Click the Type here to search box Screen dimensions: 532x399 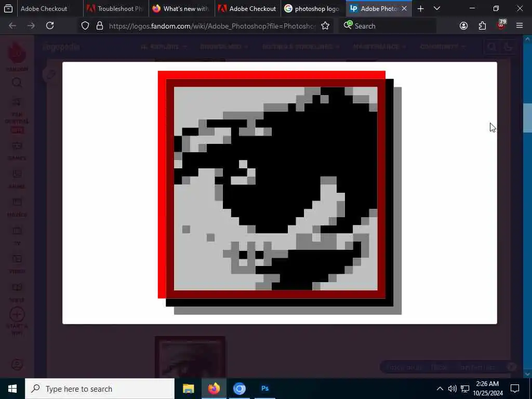click(100, 389)
